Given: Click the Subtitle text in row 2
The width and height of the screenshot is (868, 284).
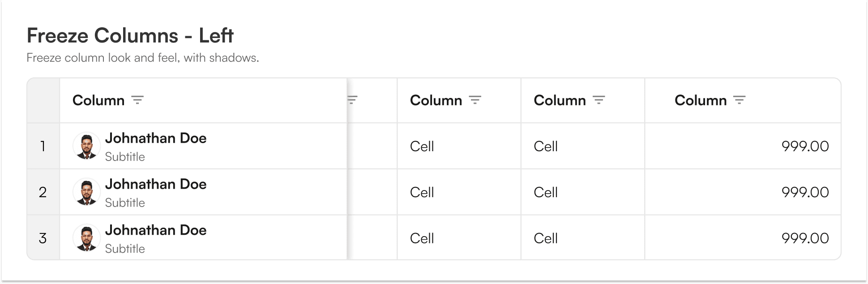Looking at the screenshot, I should [125, 203].
